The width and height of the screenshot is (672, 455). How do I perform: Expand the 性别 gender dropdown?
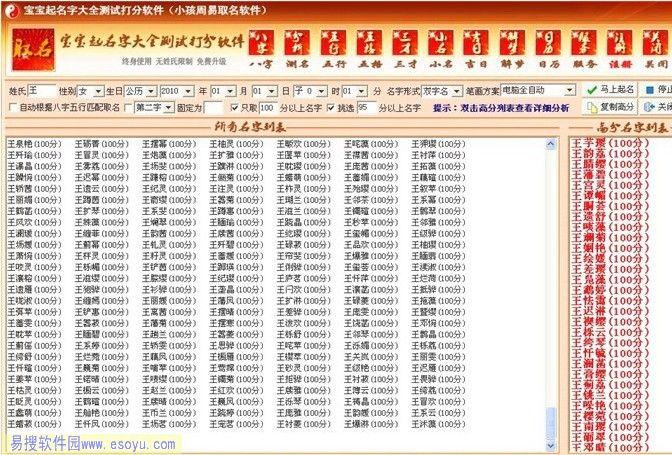96,90
